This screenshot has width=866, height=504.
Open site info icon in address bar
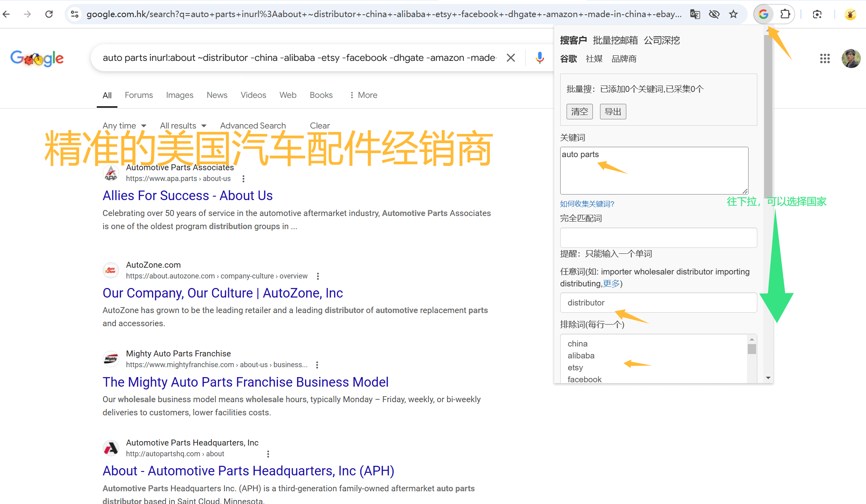[x=74, y=14]
